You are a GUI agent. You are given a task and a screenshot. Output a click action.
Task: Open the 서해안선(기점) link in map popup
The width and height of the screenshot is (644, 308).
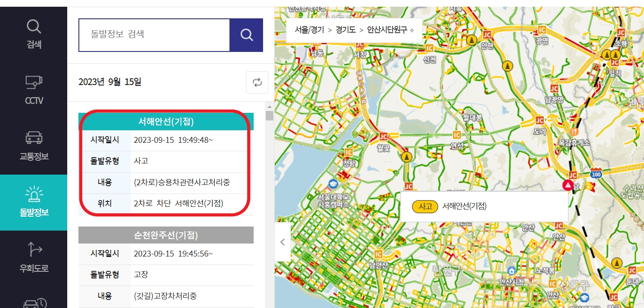(465, 207)
